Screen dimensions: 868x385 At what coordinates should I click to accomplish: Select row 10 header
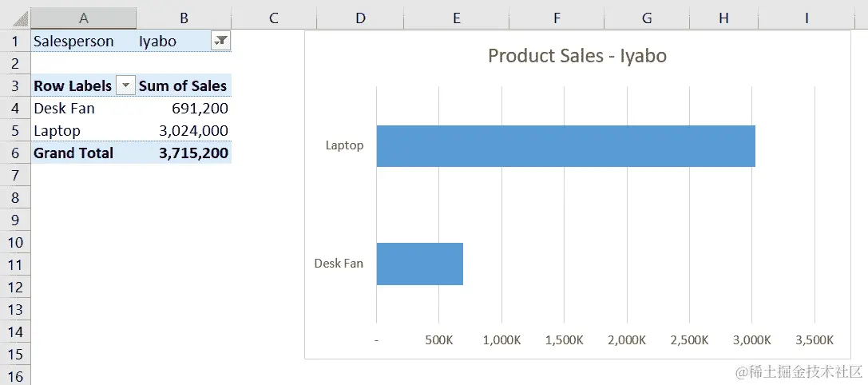[x=15, y=242]
